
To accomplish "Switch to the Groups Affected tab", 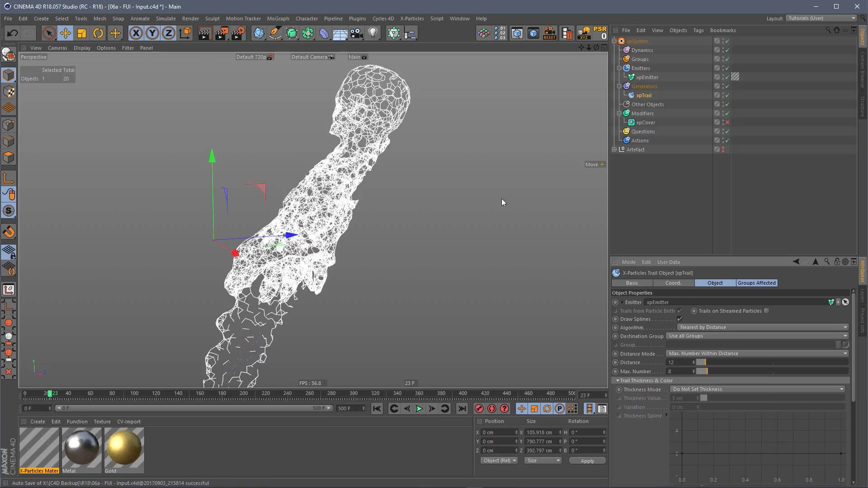I will [x=756, y=283].
